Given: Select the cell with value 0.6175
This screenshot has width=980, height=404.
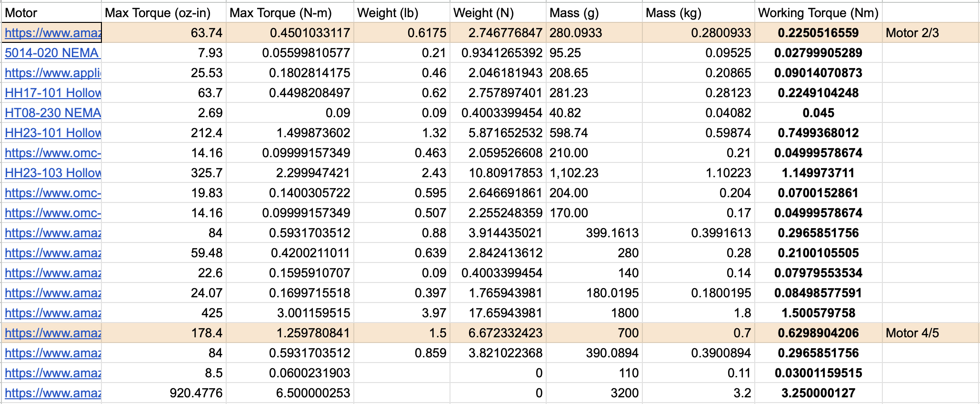Looking at the screenshot, I should [402, 33].
